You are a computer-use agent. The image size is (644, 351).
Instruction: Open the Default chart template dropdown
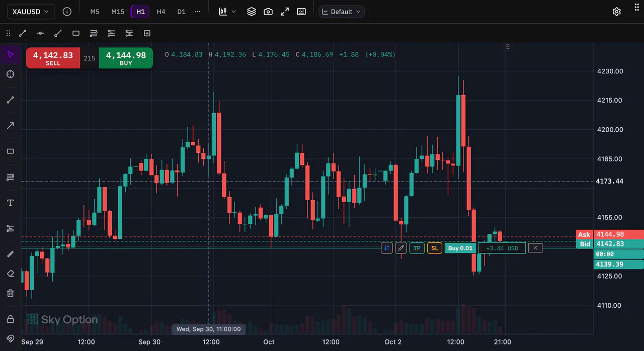pyautogui.click(x=342, y=12)
